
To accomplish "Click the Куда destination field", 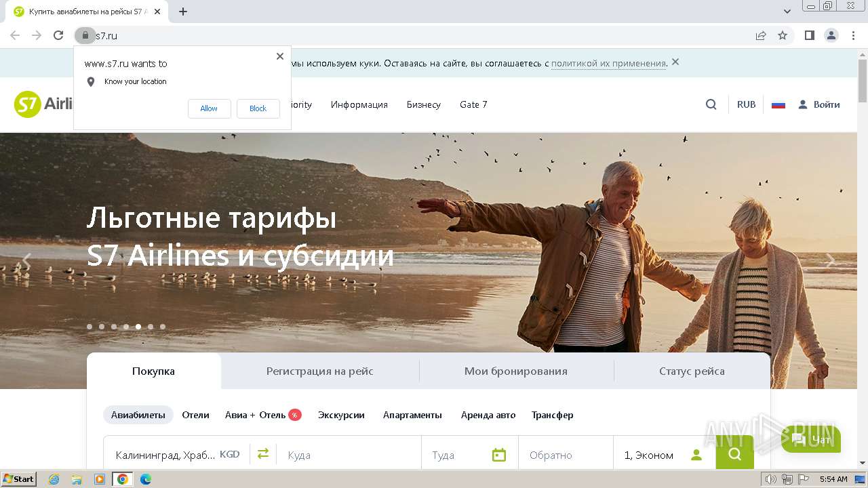I will coord(349,455).
